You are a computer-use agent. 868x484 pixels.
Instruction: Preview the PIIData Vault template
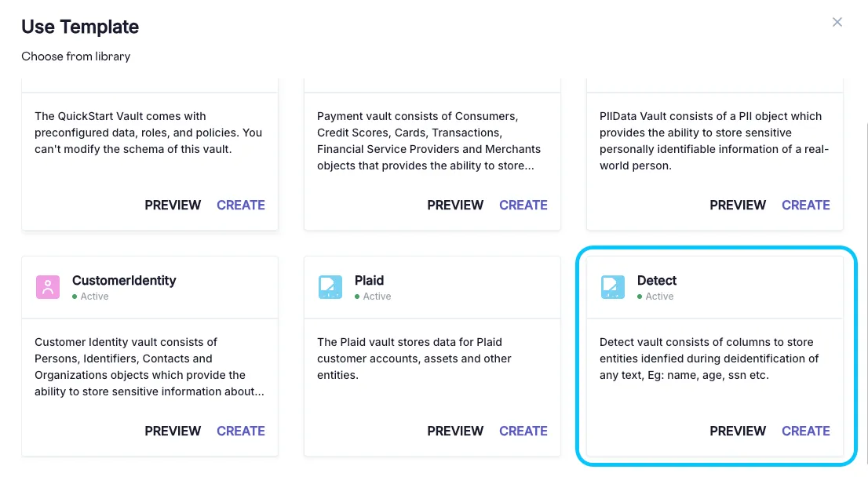coord(738,205)
